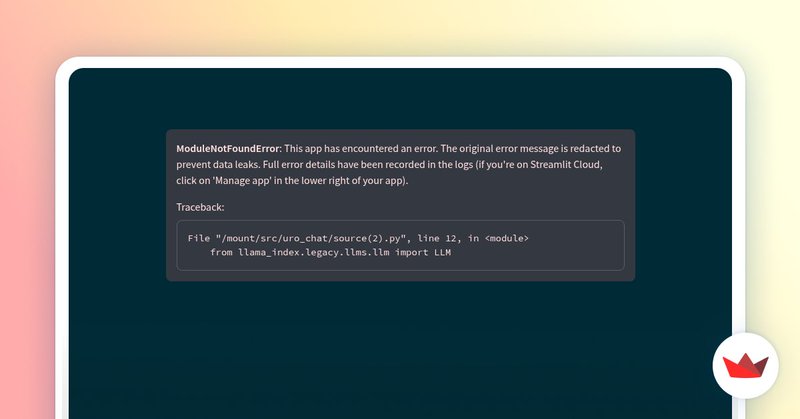Select the bold ModuleNotFoundError label
The image size is (800, 419).
(229, 149)
